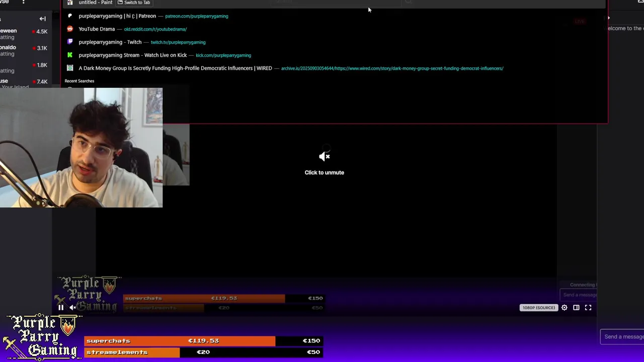Click the Switch to Tab button
Screen dimensions: 644x362
pyautogui.click(x=134, y=3)
